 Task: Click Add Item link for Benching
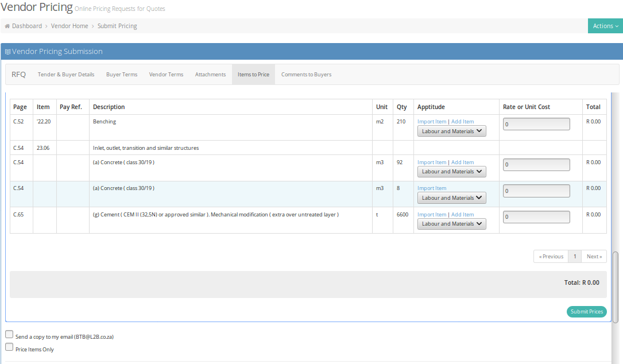point(462,122)
